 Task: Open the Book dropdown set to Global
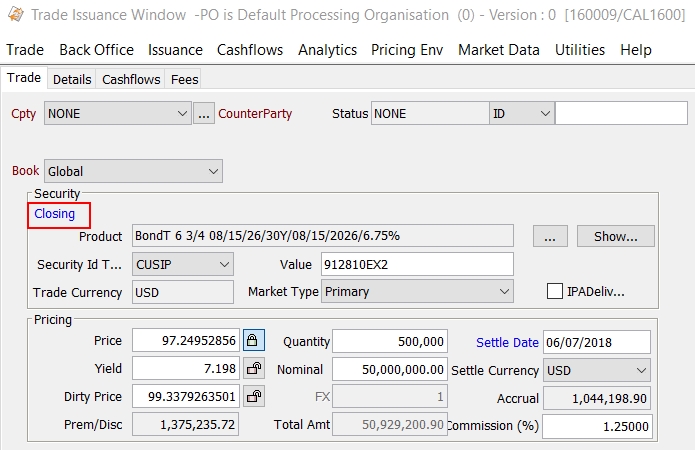click(x=133, y=171)
